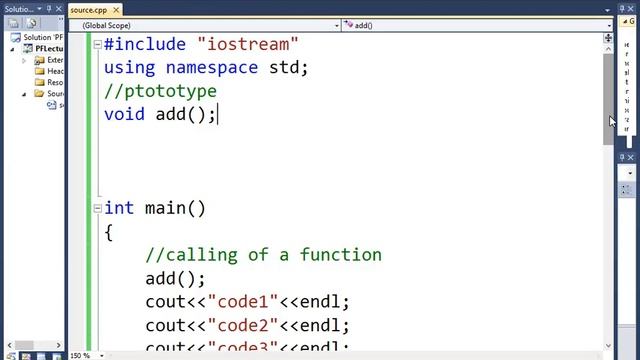Click the Show All Files icon in Solution Explorer
Image resolution: width=640 pixels, height=360 pixels.
[31, 23]
